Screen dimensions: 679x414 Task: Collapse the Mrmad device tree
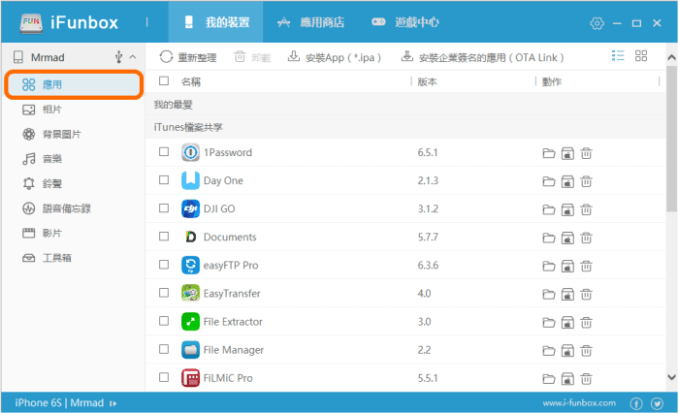pyautogui.click(x=133, y=57)
